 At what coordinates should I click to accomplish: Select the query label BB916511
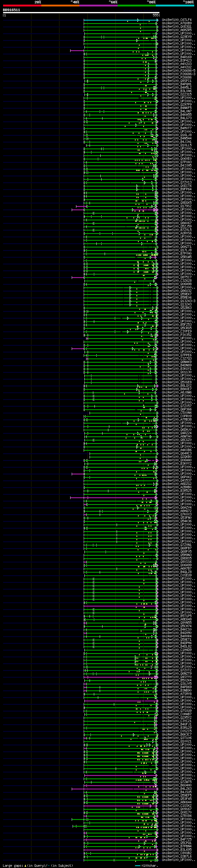[x=11, y=10]
